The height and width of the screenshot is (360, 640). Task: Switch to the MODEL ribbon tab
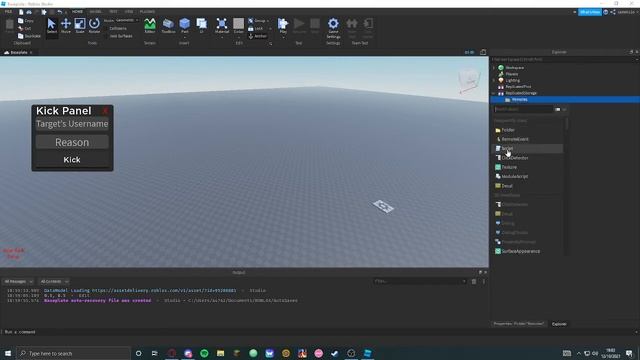(x=96, y=12)
